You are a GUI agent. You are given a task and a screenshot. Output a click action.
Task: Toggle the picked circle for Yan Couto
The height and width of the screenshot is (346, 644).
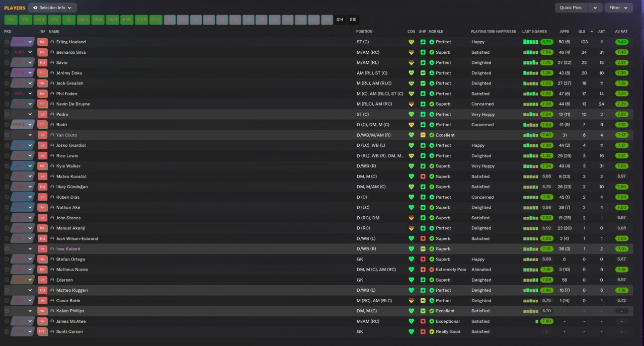[7, 135]
